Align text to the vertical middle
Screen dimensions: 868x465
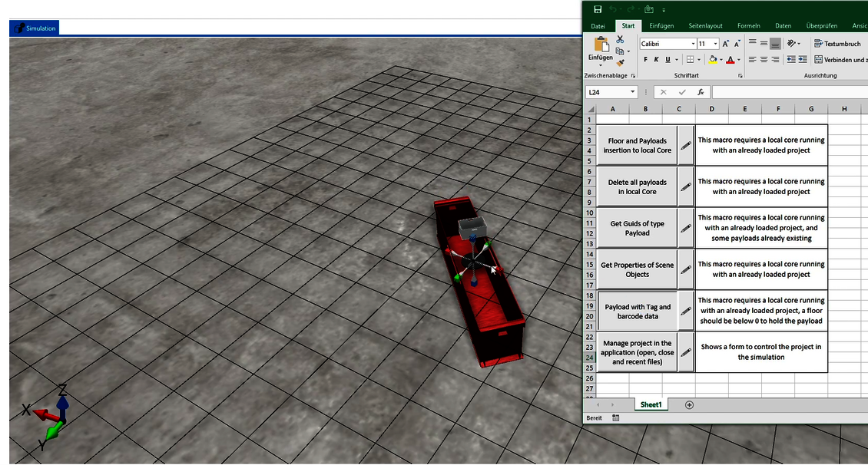click(x=764, y=43)
